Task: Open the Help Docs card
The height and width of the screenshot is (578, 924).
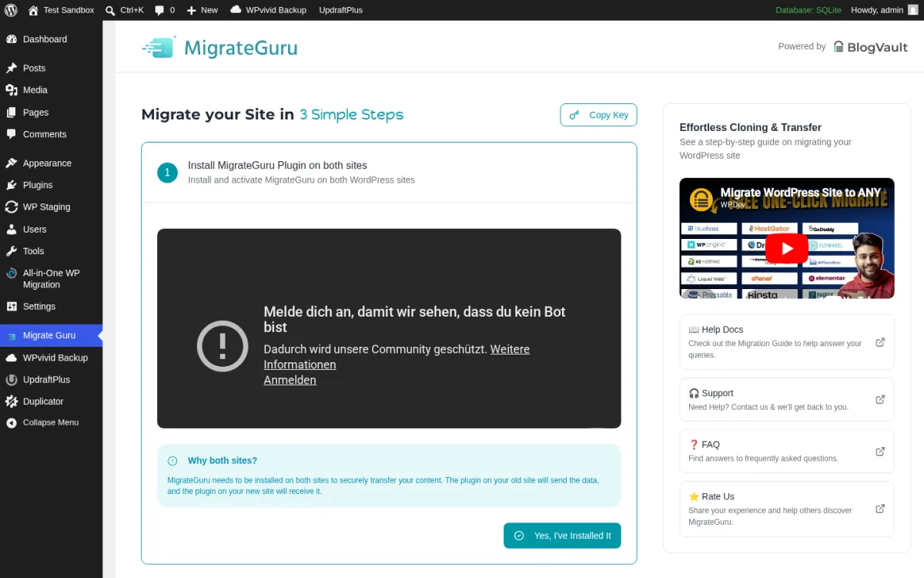Action: [x=786, y=342]
